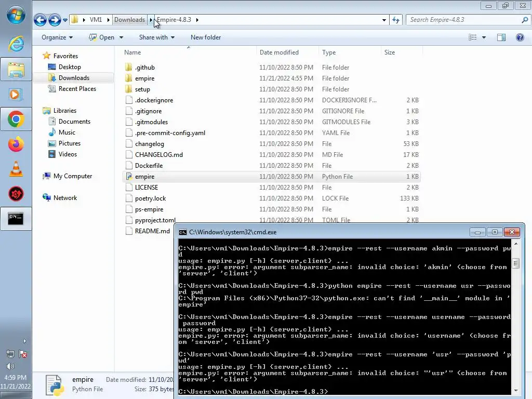
Task: Select the setup folder
Action: tap(142, 89)
